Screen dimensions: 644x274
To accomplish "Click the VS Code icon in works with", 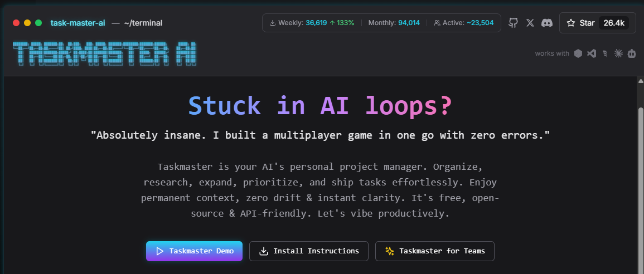I will (592, 53).
